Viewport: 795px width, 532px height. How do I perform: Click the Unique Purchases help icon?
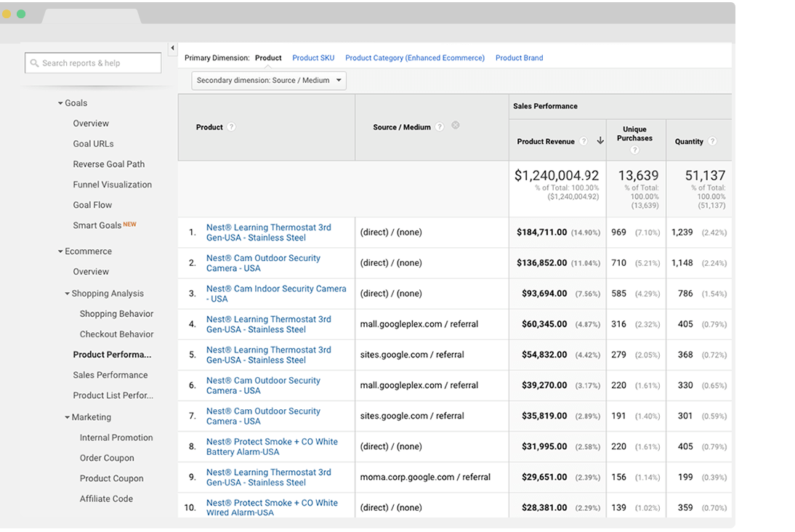(x=634, y=150)
